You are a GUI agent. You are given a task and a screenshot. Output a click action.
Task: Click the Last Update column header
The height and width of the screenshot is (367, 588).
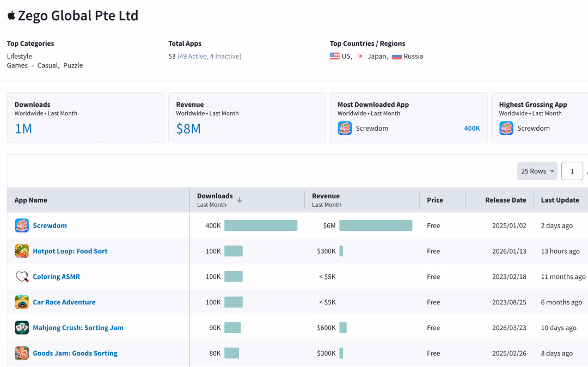[x=560, y=200]
